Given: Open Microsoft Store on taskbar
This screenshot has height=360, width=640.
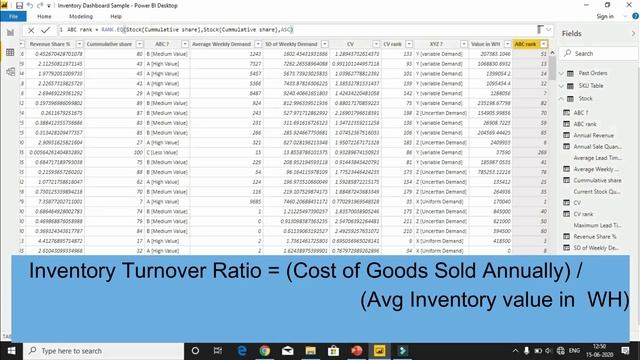Looking at the screenshot, I should coord(333,351).
